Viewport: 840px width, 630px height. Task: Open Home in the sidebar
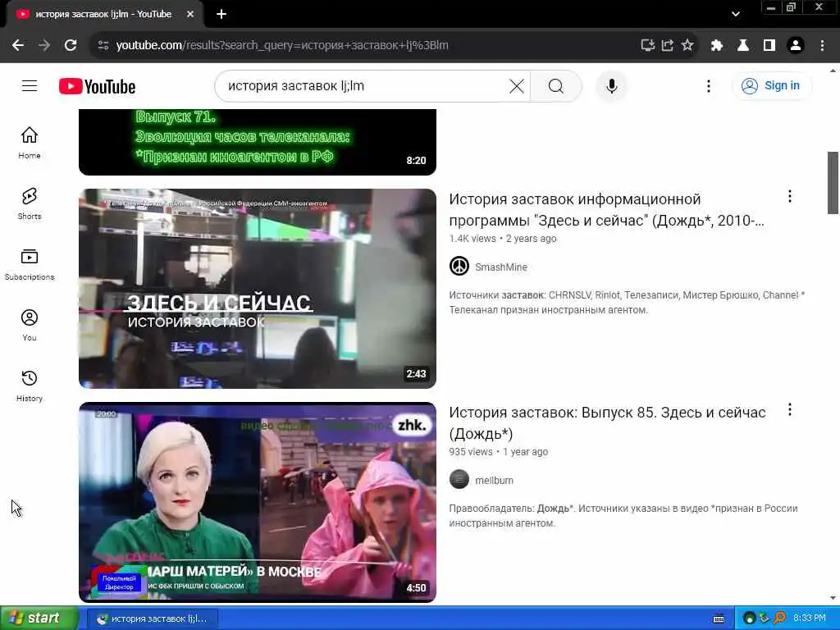(30, 143)
